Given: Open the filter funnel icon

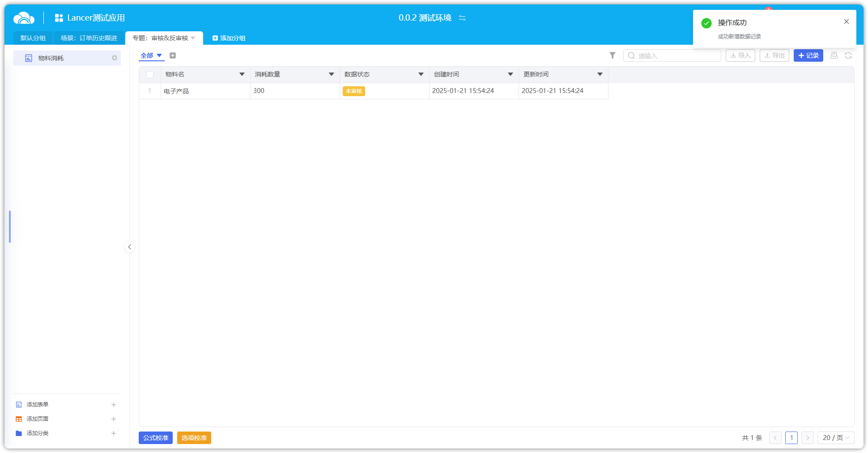Looking at the screenshot, I should point(613,55).
